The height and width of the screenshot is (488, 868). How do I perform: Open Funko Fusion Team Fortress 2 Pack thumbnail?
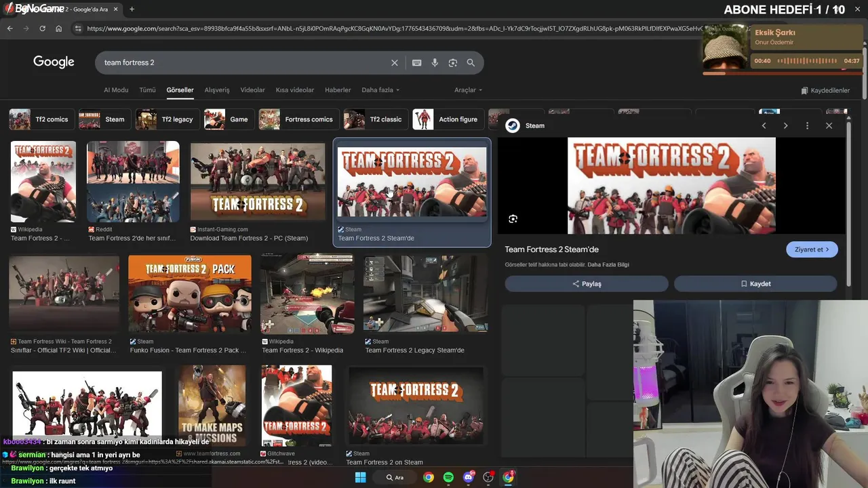[x=190, y=293]
